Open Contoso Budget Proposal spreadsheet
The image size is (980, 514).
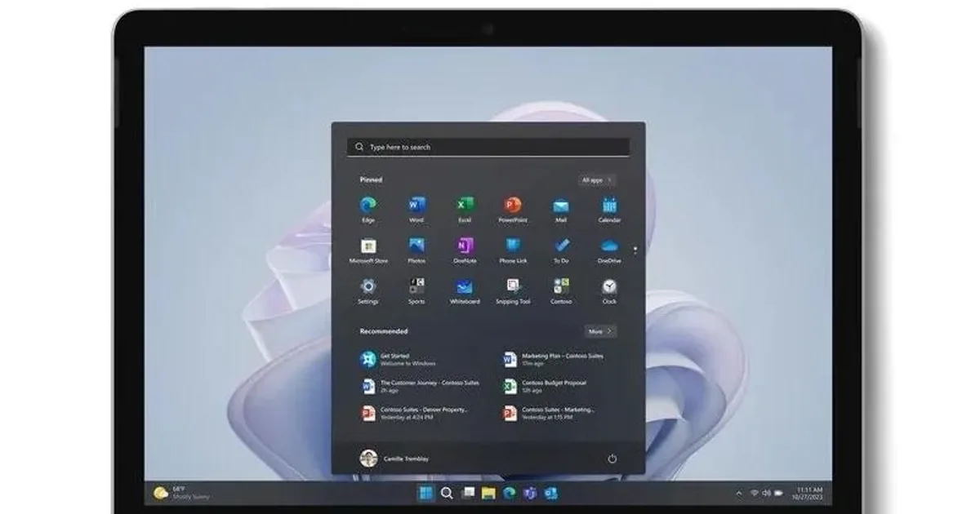click(x=545, y=385)
